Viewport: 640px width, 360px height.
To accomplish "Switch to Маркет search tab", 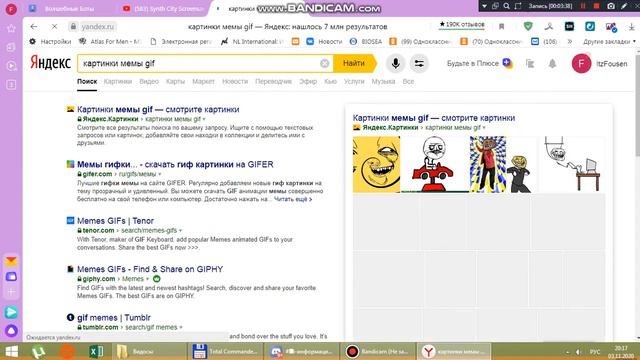I will pos(203,82).
